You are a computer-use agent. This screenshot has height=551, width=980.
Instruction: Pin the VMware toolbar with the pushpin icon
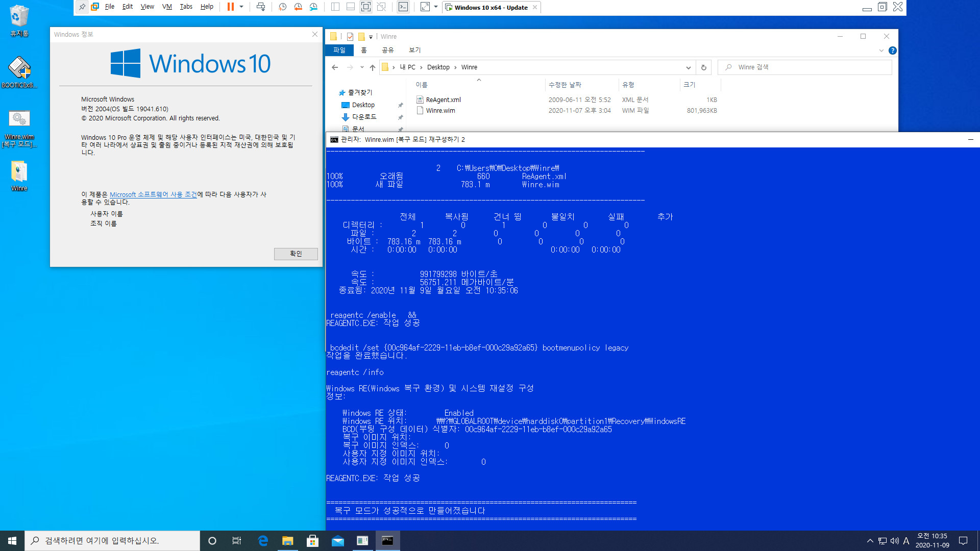(82, 7)
